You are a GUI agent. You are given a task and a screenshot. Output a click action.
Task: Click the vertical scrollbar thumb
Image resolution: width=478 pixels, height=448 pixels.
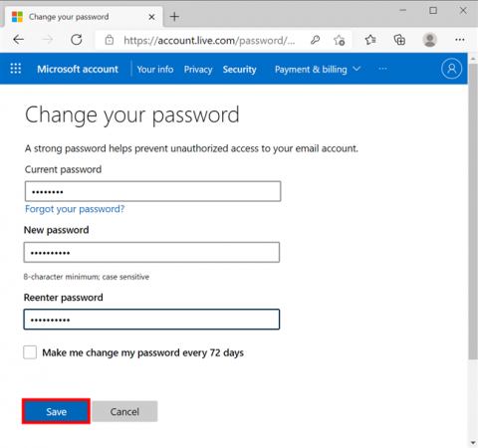click(x=473, y=212)
